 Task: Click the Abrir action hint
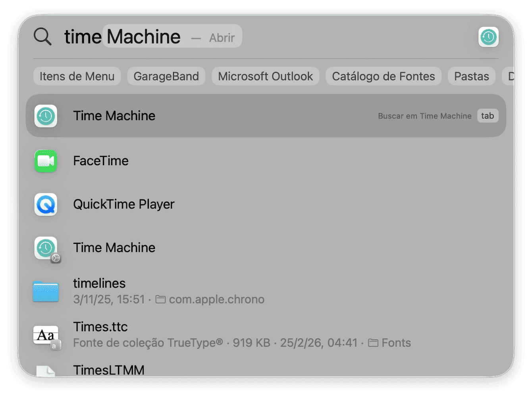point(222,38)
